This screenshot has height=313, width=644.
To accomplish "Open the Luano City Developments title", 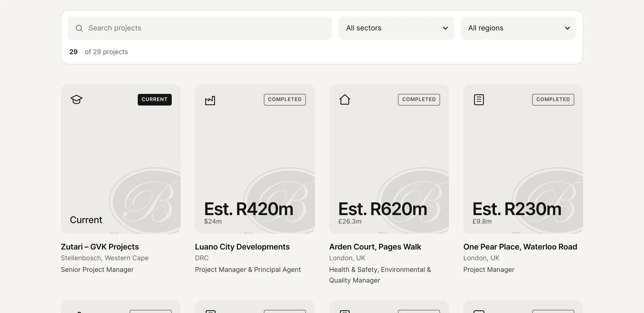I will [x=242, y=247].
